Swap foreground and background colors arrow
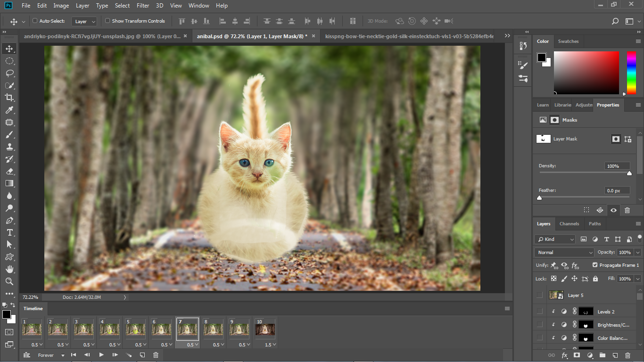The height and width of the screenshot is (362, 644). point(13,305)
